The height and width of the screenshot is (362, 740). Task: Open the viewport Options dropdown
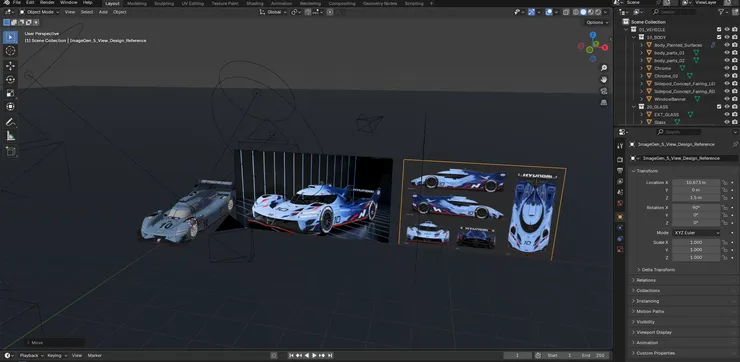[x=597, y=22]
